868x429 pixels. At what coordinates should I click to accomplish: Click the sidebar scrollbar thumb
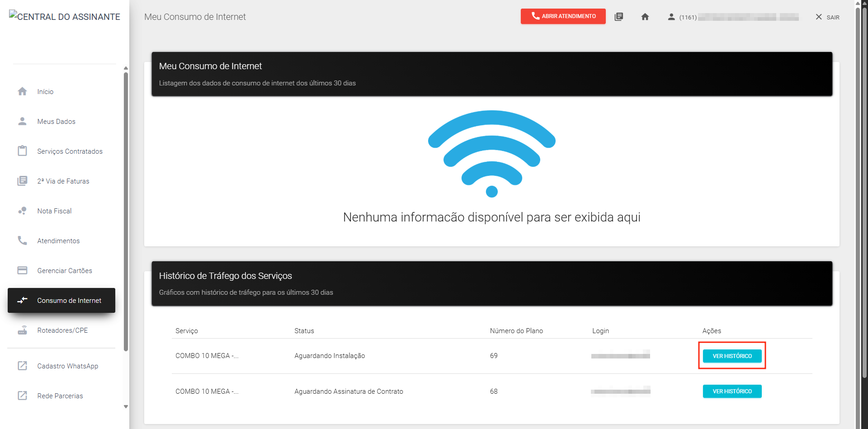[126, 211]
